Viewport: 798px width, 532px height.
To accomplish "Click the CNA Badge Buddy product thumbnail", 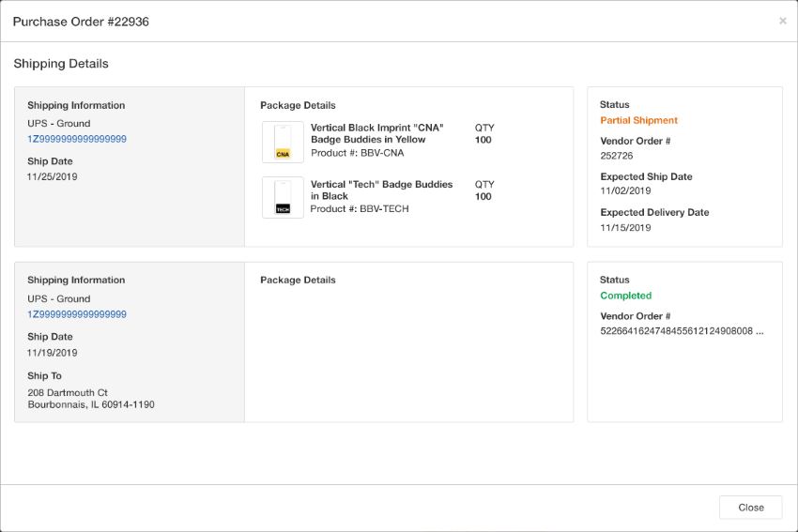I will pos(283,142).
